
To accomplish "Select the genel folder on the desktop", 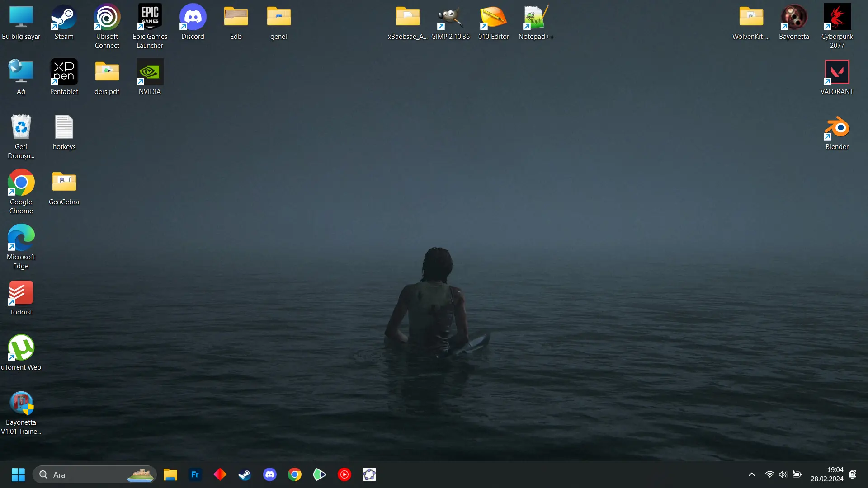I will pos(279,23).
